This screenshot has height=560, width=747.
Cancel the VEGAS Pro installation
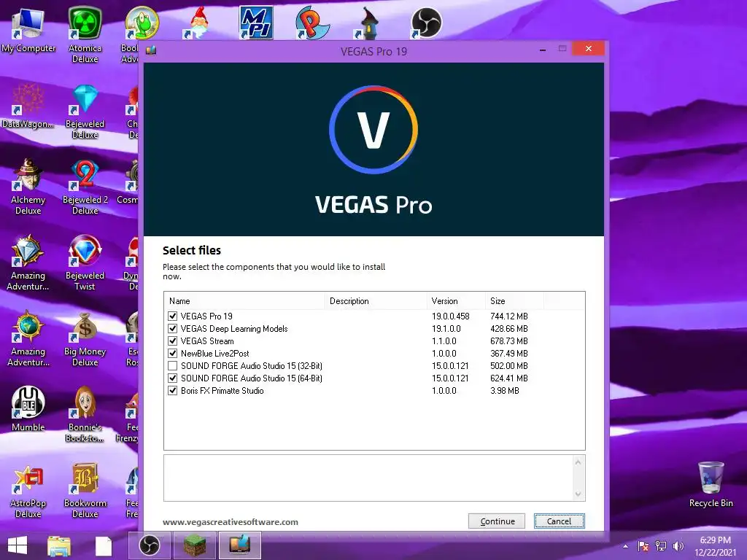click(x=560, y=521)
